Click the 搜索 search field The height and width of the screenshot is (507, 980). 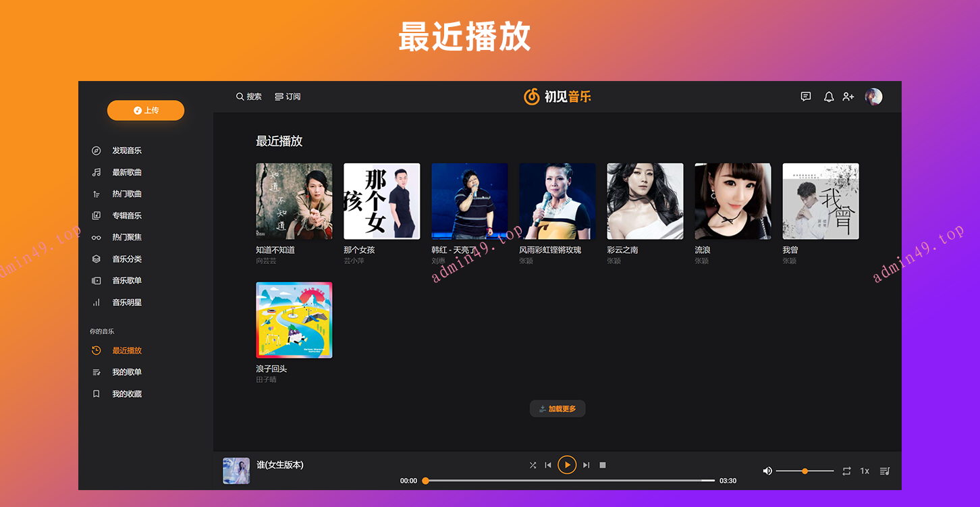tap(249, 97)
